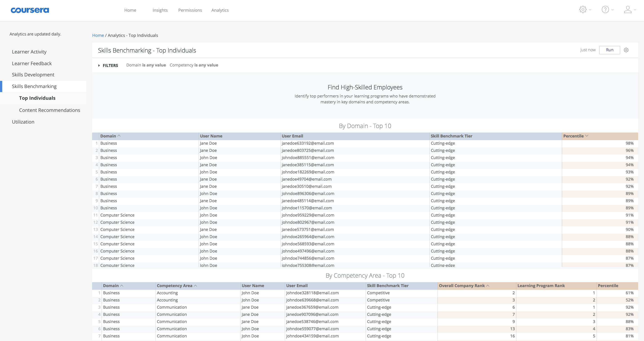Expand the FILTERS section
This screenshot has width=644, height=341.
click(x=108, y=65)
